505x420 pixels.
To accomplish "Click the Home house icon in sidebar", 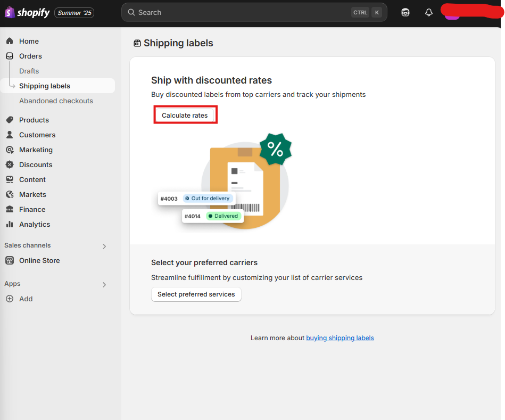I will [x=10, y=41].
